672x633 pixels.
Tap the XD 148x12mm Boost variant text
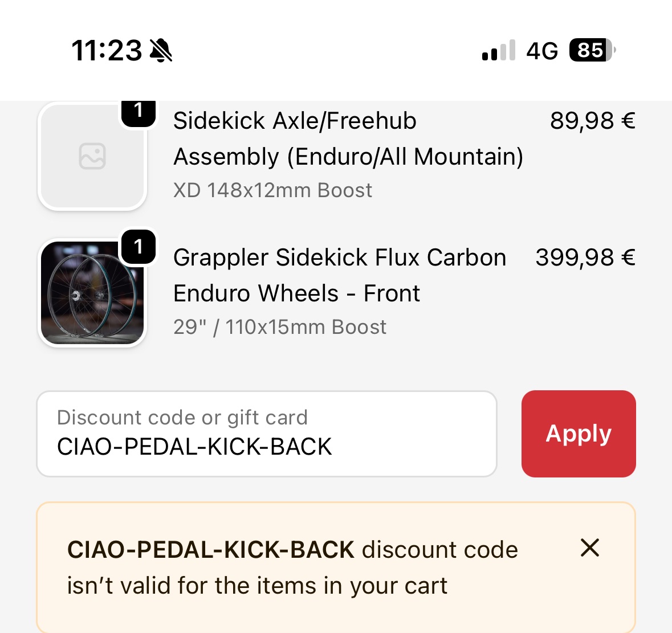click(272, 190)
